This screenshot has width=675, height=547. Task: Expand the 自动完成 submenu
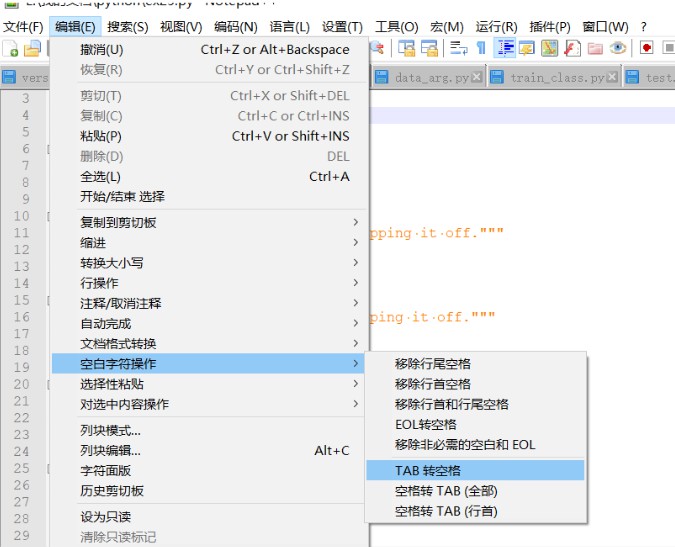point(210,323)
